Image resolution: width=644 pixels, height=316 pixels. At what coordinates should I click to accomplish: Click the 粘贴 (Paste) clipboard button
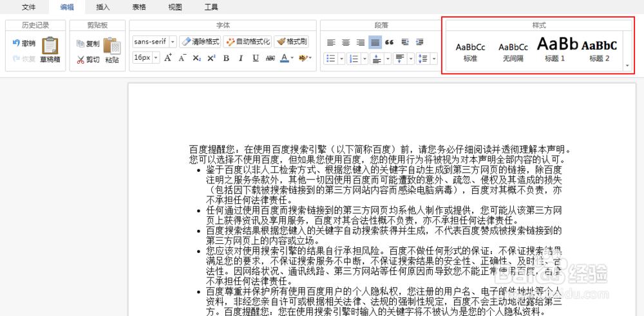111,51
